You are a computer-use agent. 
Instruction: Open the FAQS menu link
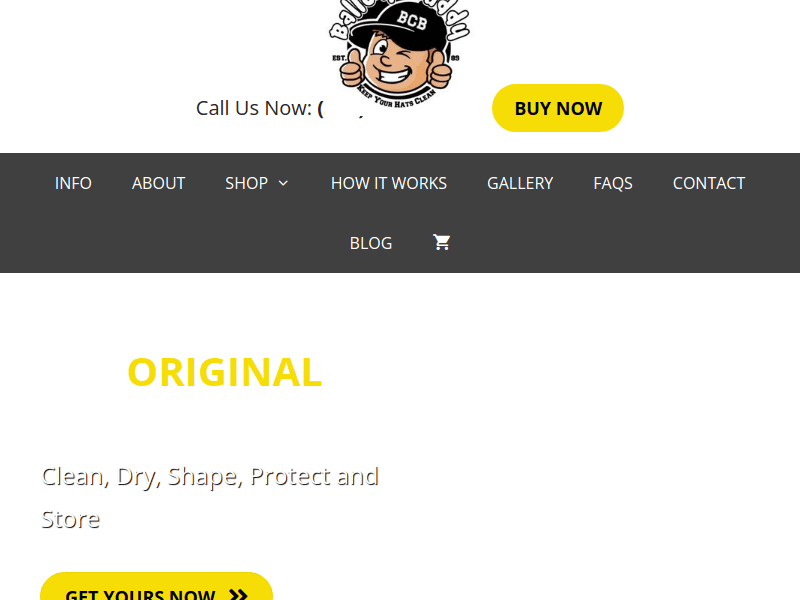click(613, 183)
